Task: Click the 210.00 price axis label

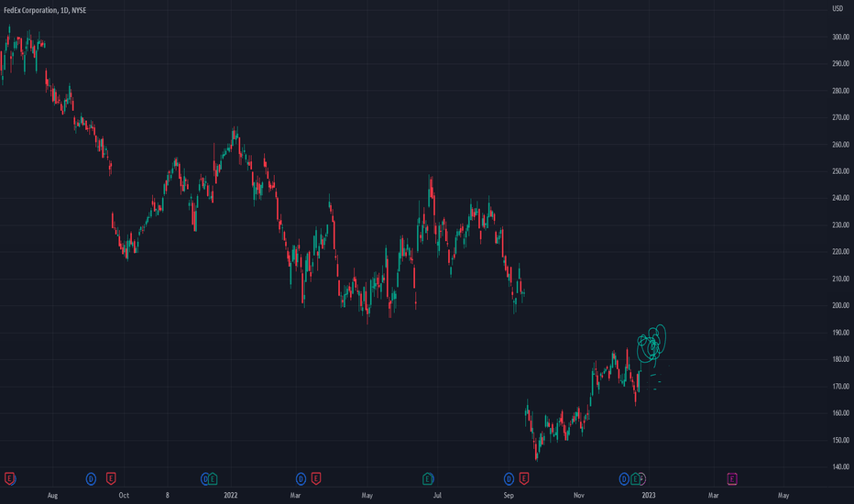Action: [840, 279]
